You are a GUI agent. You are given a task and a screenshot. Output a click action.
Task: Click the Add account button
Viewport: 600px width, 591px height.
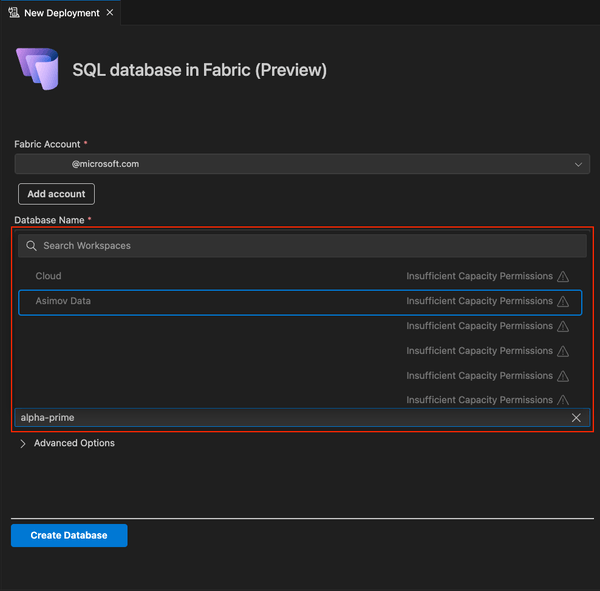[56, 194]
